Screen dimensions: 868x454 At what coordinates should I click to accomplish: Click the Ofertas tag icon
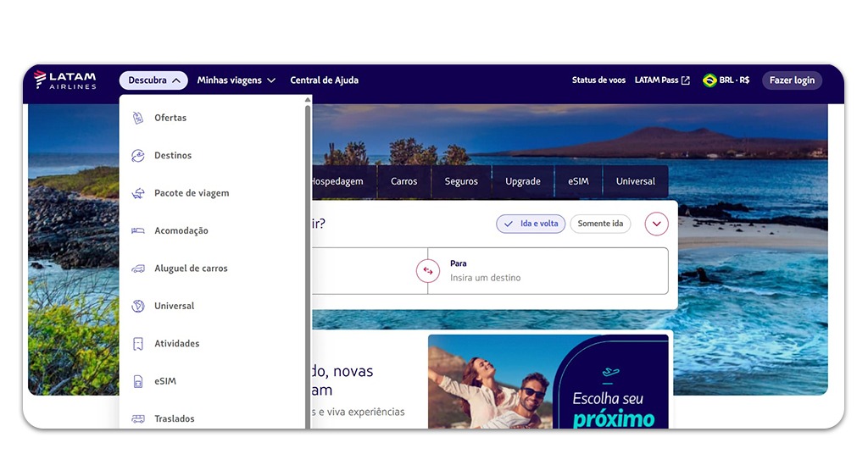pos(138,118)
